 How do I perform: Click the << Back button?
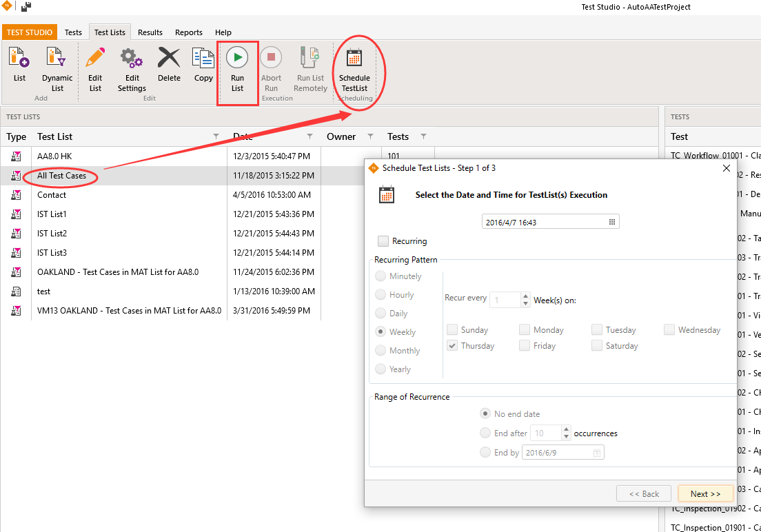[x=644, y=493]
